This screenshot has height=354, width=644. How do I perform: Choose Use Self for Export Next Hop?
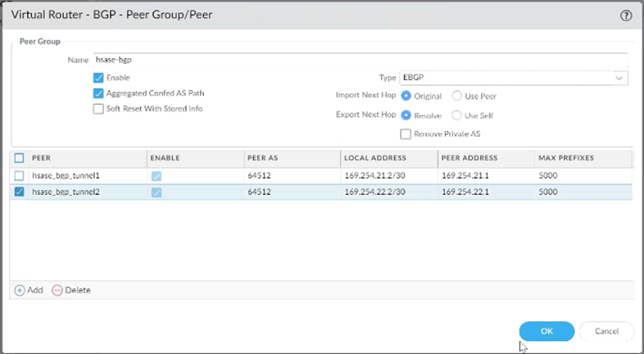coord(457,116)
